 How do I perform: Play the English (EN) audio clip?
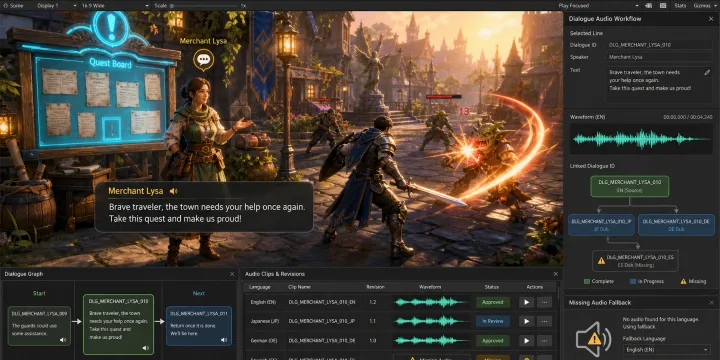click(x=526, y=302)
